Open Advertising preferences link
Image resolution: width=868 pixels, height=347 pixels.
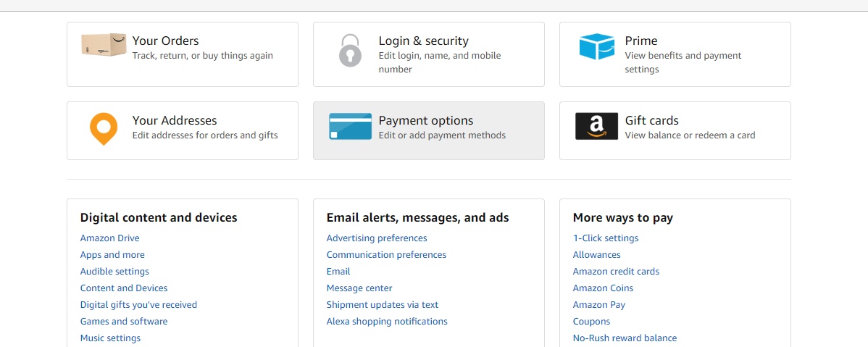(377, 238)
